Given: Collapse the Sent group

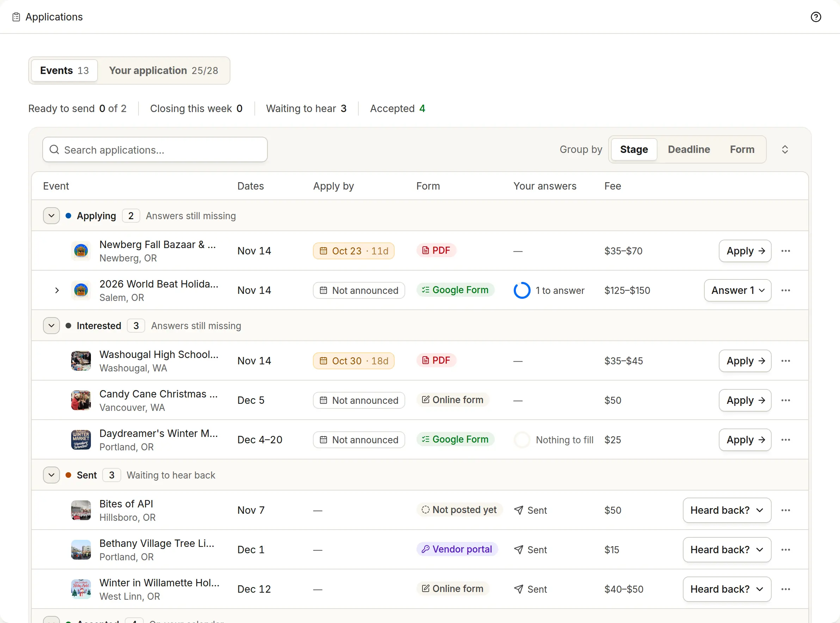Looking at the screenshot, I should pyautogui.click(x=51, y=475).
